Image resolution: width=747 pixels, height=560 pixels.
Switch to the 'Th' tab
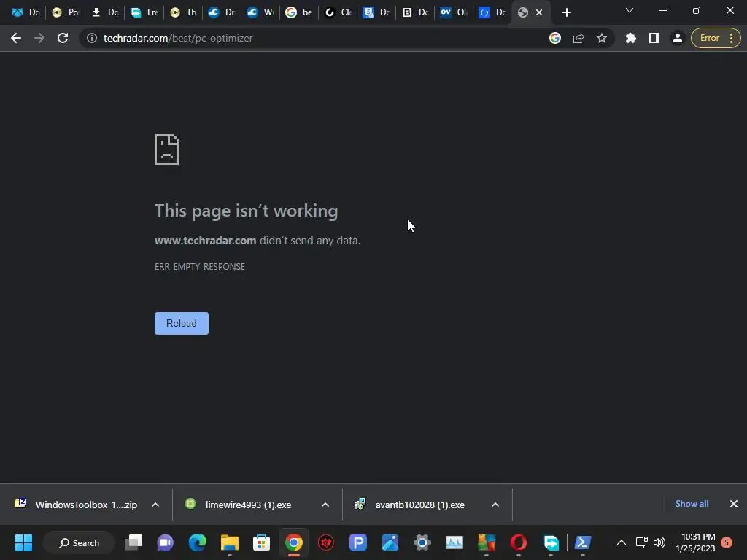coord(183,12)
